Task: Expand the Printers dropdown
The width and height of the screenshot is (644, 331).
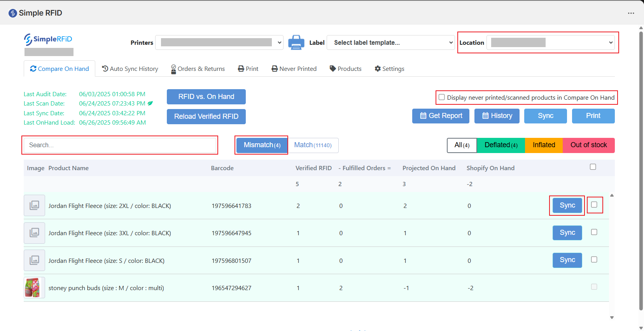Action: [x=219, y=42]
